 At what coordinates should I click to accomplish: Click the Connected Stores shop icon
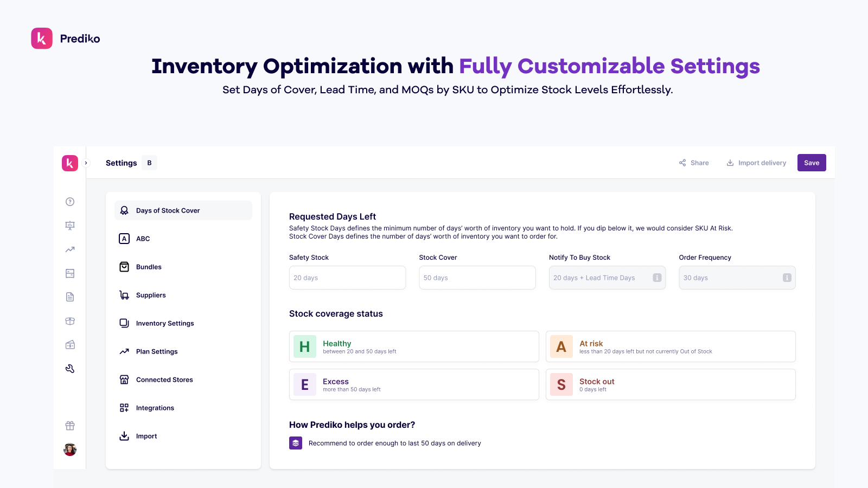click(x=124, y=380)
